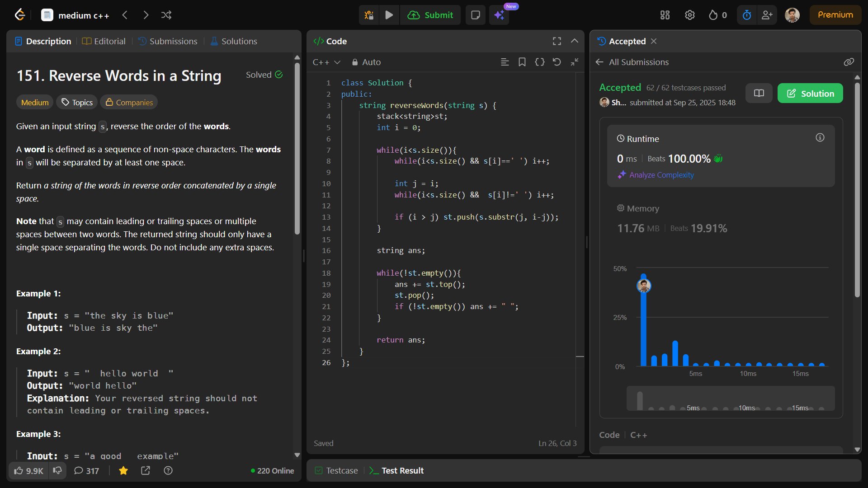Viewport: 868px width, 488px height.
Task: Click the bookmark icon in code toolbar
Action: coord(522,62)
